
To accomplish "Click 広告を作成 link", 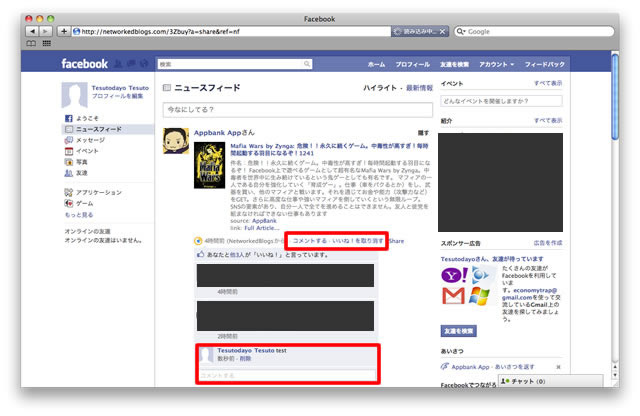I will [548, 243].
